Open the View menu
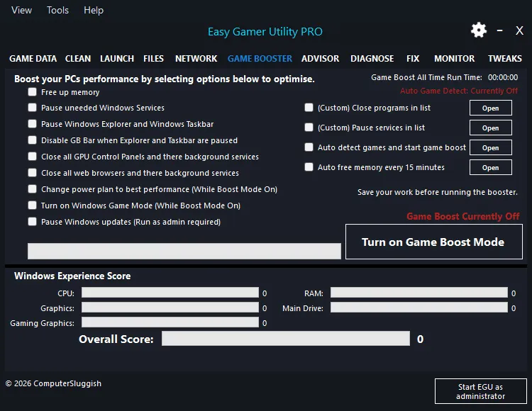 (x=22, y=10)
